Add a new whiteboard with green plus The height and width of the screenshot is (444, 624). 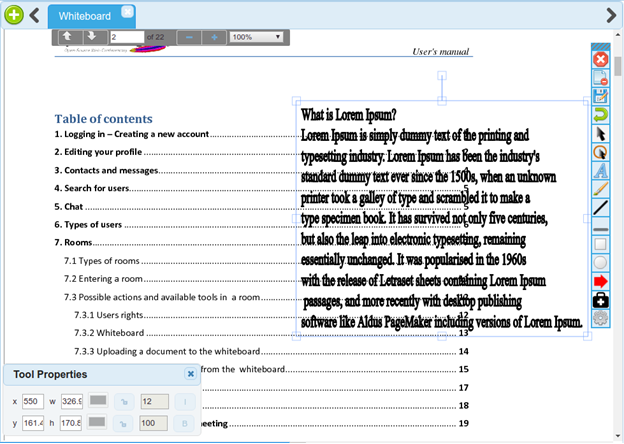[x=14, y=16]
